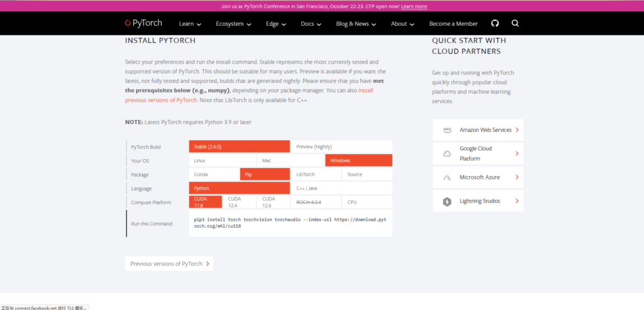
Task: Select Conda as the package
Action: [x=214, y=174]
